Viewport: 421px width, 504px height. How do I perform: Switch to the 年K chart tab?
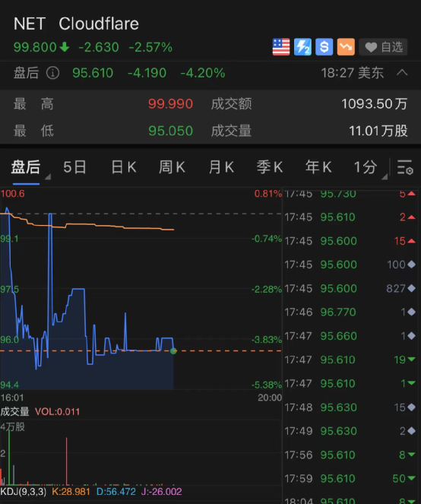click(x=318, y=167)
